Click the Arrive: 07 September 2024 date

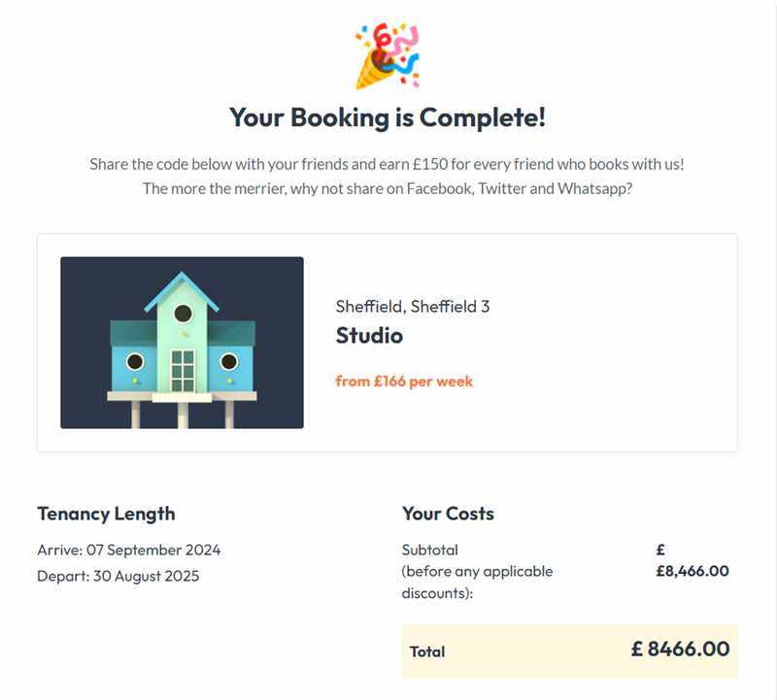[x=129, y=550]
